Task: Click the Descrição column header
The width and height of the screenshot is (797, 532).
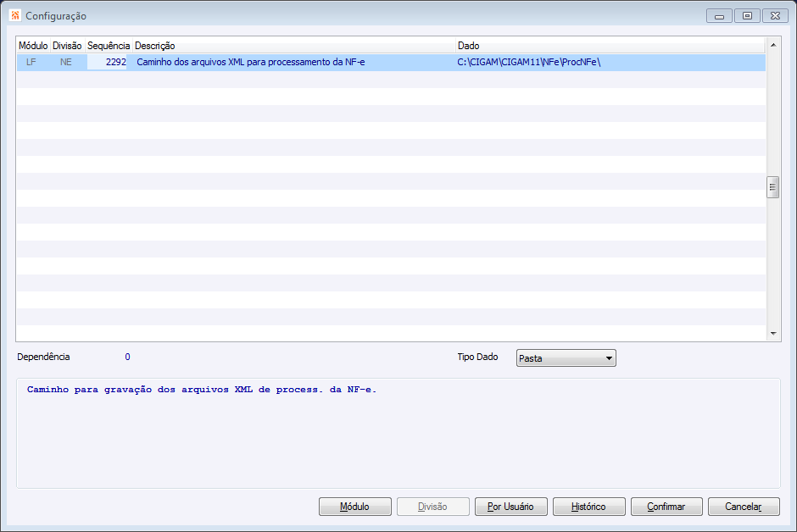Action: coord(294,46)
